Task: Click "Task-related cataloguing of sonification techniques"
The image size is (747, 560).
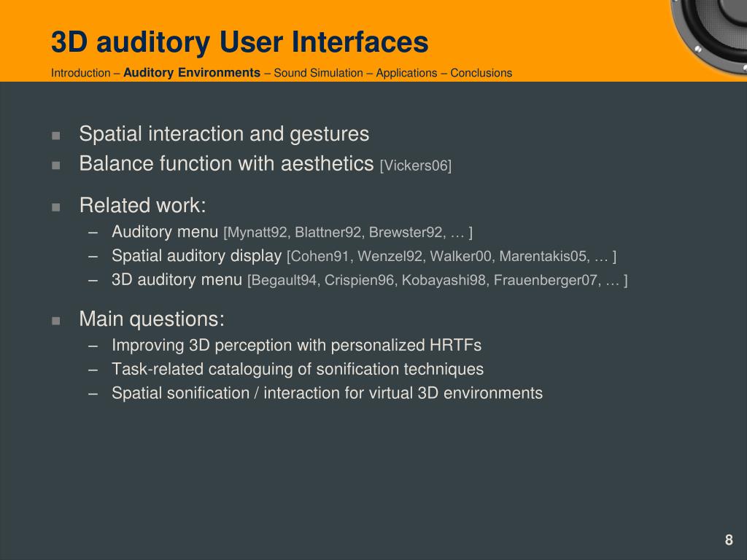Action: tap(298, 369)
